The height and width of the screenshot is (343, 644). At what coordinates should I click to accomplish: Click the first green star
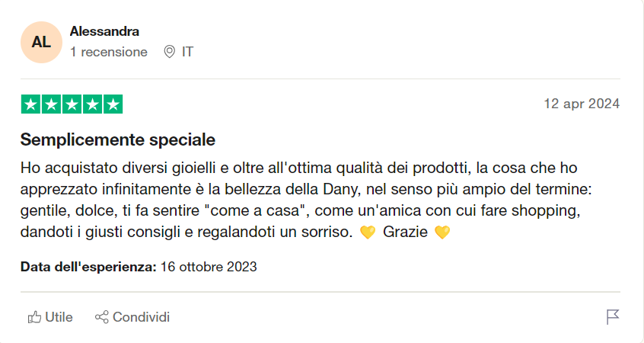click(31, 104)
